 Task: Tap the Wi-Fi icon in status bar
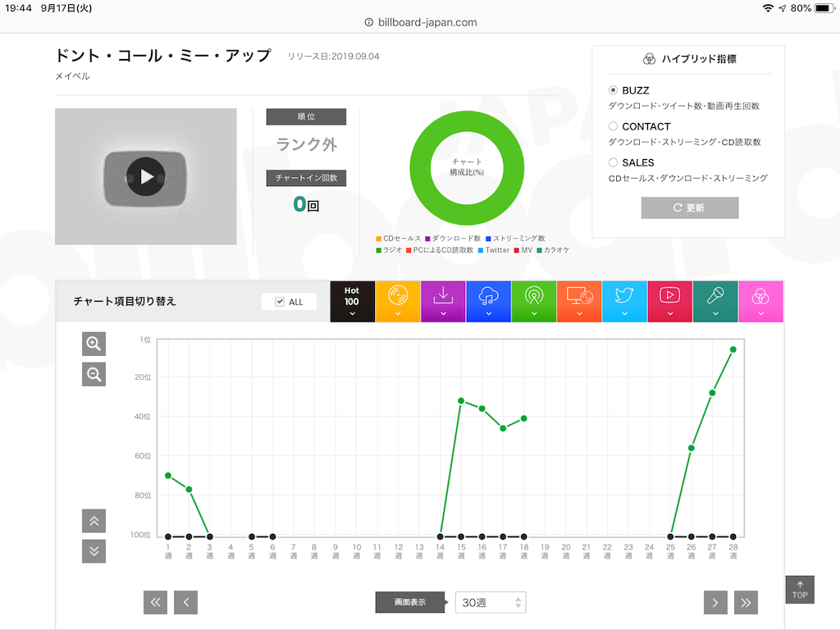click(768, 8)
